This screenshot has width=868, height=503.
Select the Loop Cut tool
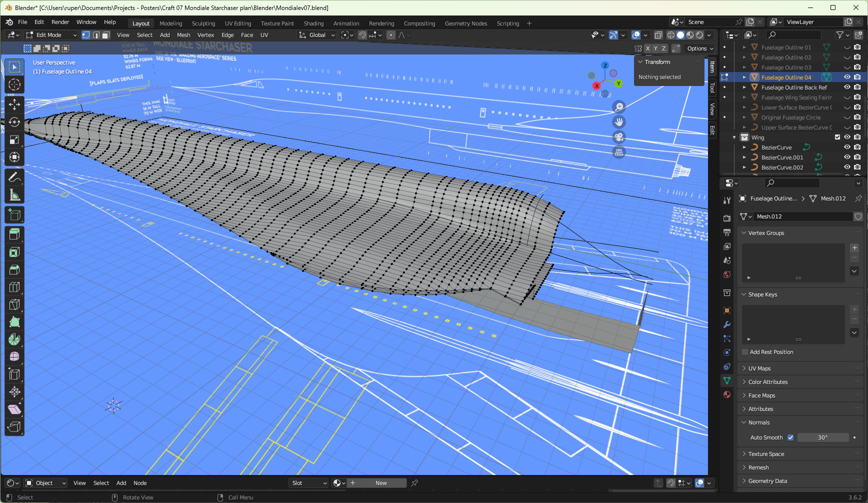click(14, 287)
